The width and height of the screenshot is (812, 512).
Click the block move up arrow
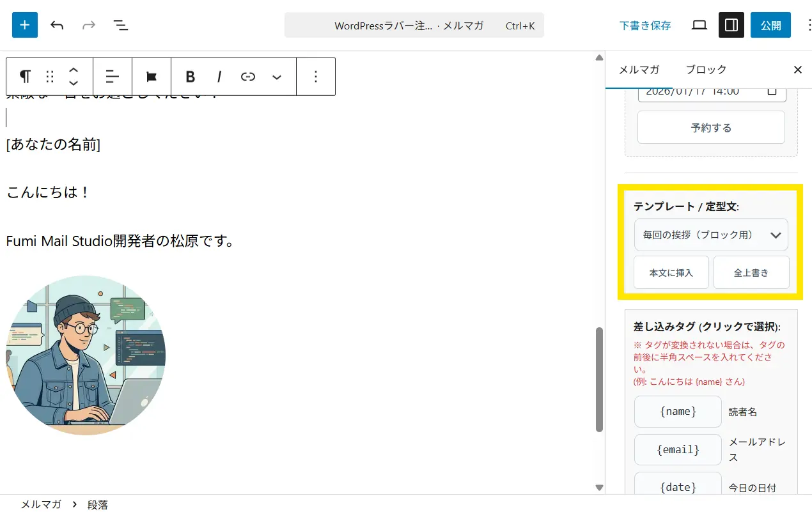pyautogui.click(x=74, y=70)
